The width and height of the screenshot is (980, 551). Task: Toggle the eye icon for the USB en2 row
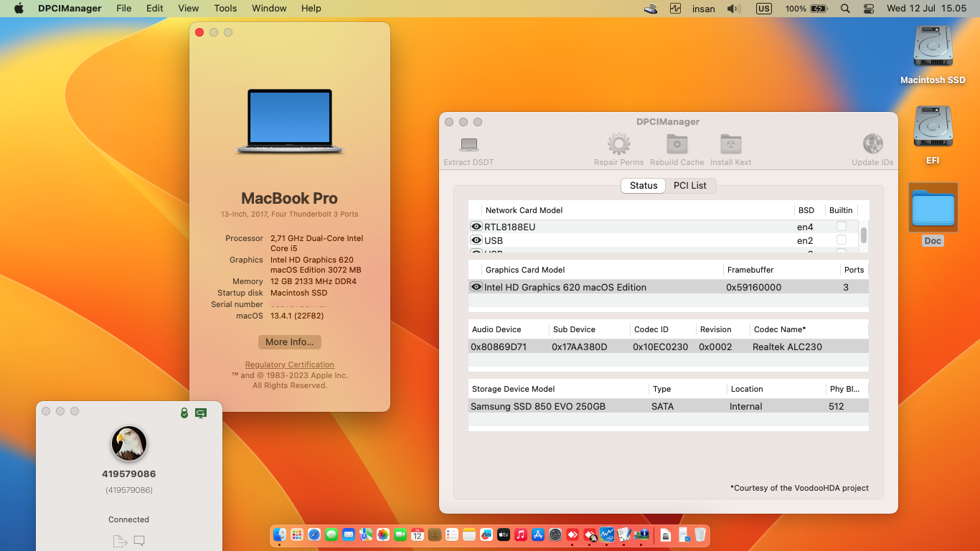click(476, 240)
